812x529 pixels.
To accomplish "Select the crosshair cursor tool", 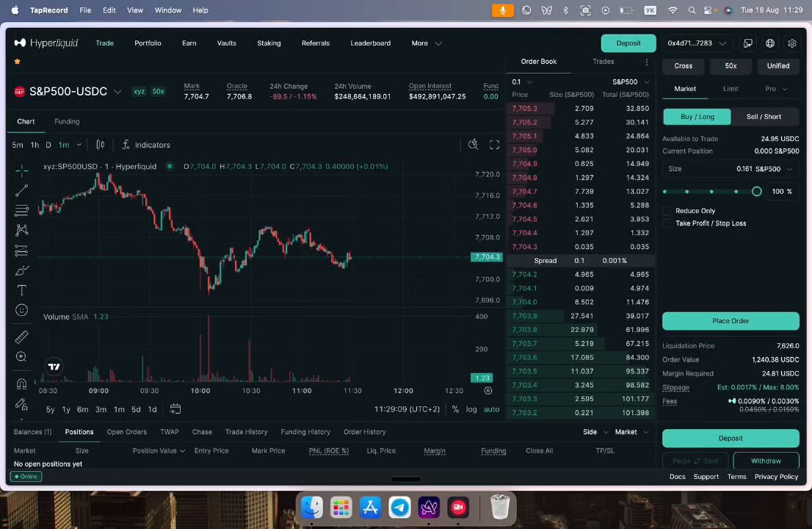I will click(22, 170).
